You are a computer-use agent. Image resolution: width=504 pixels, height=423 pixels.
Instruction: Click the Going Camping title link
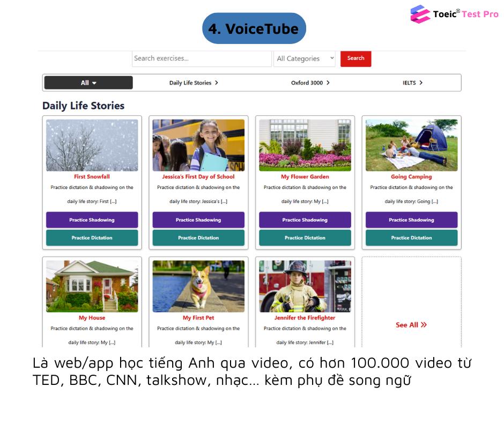[411, 177]
